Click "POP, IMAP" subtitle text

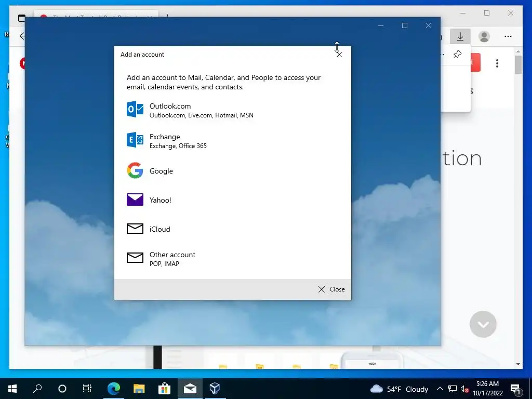tap(164, 263)
